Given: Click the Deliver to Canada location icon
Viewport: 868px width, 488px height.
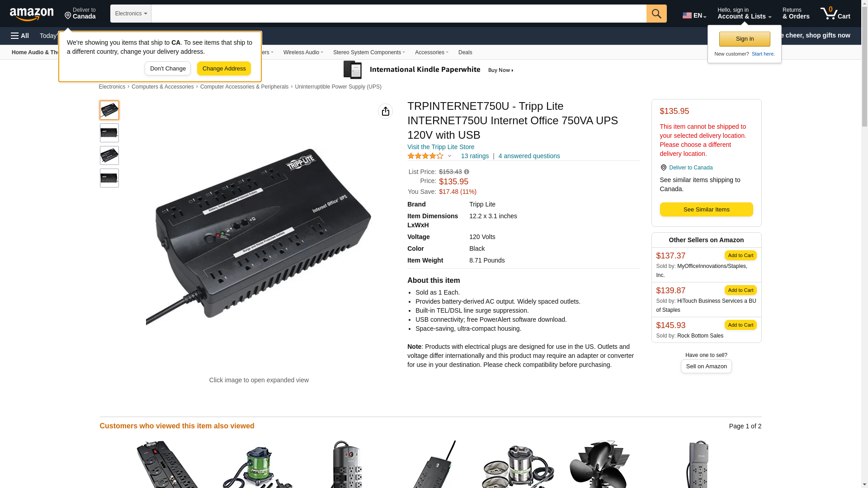Looking at the screenshot, I should pos(663,168).
